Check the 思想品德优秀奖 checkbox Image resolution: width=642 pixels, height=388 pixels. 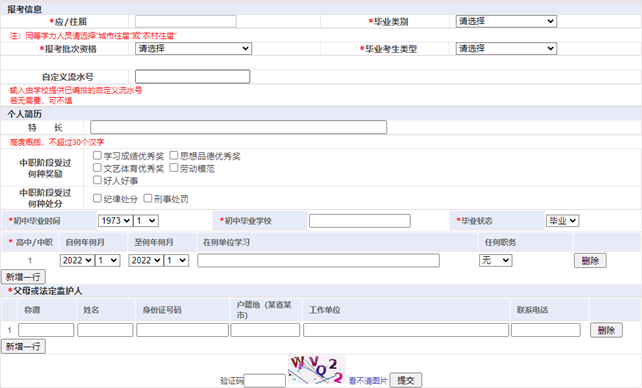pos(174,156)
